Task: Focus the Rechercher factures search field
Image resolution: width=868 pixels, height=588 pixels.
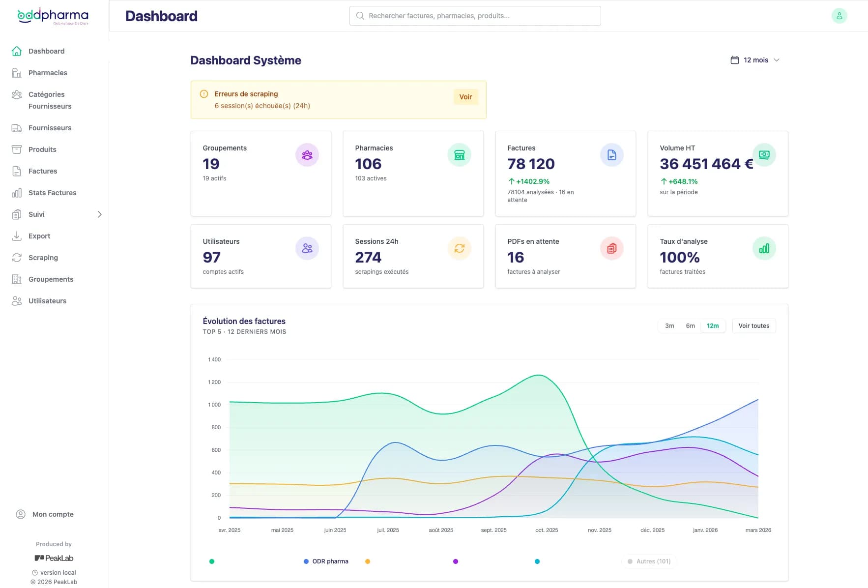Action: click(x=475, y=16)
